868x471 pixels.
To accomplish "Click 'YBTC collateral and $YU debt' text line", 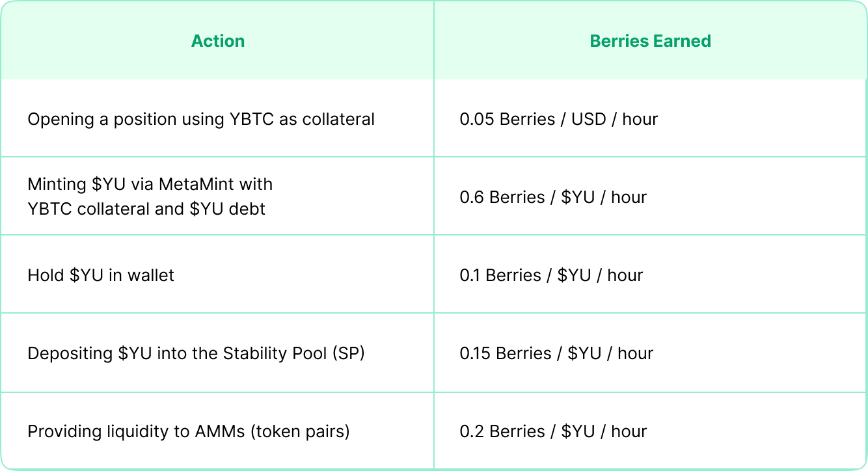I will coord(146,209).
